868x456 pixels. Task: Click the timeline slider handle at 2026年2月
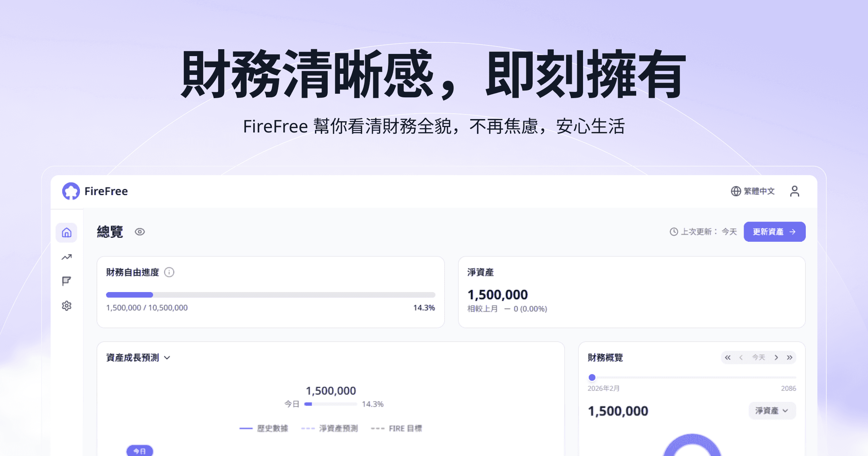click(x=592, y=377)
